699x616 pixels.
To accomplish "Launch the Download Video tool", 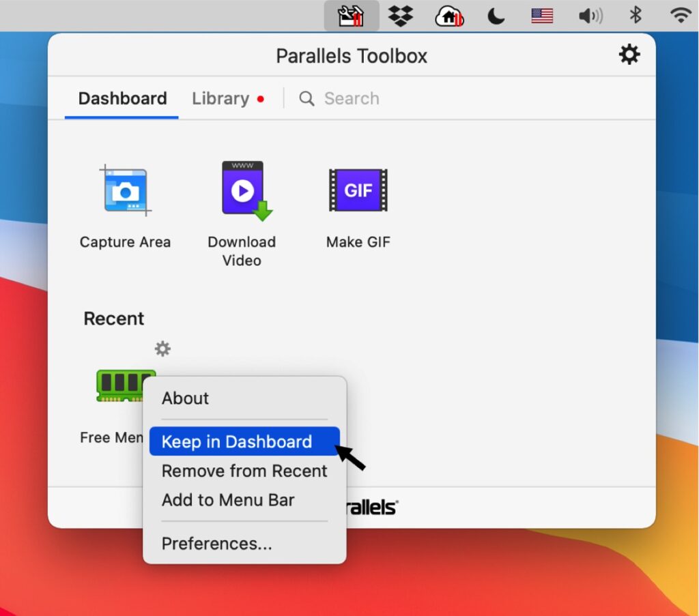I will point(242,190).
